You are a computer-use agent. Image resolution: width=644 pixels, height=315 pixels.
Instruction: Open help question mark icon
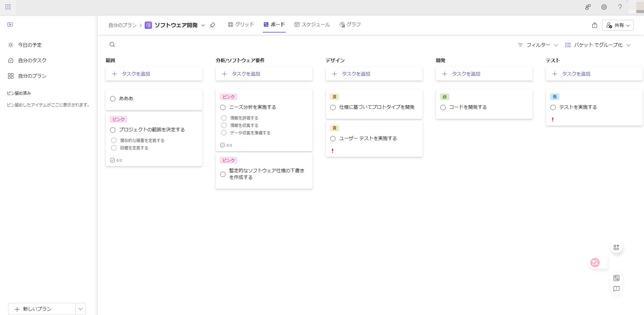click(620, 7)
